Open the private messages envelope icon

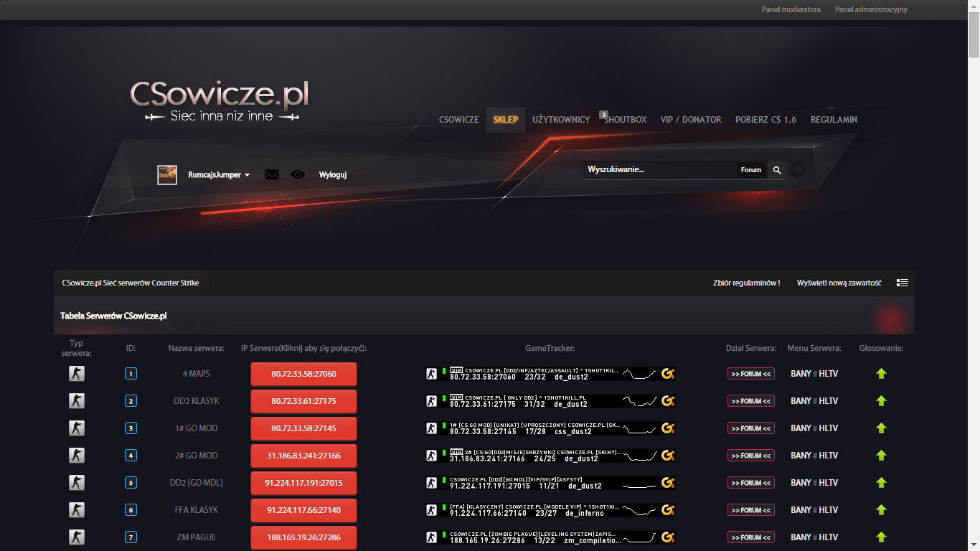click(x=271, y=174)
